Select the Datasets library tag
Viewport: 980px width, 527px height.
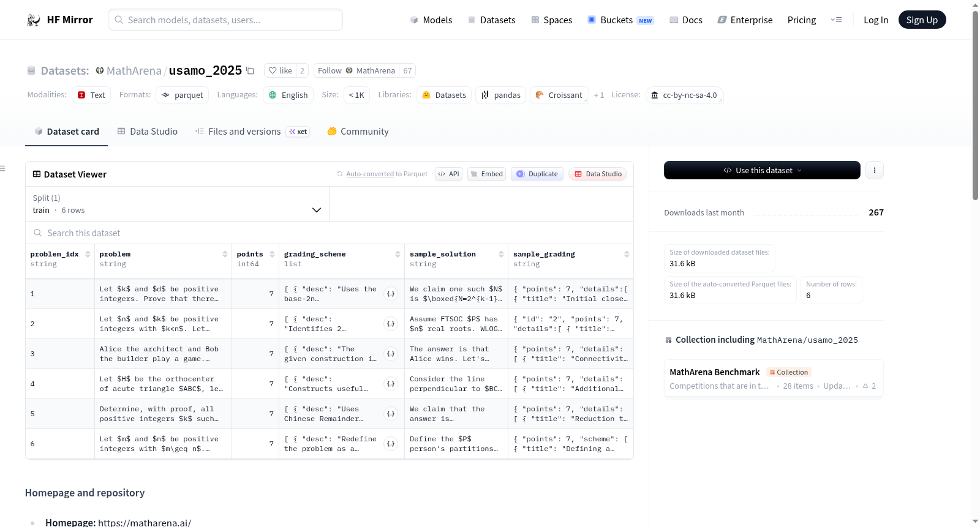point(444,95)
